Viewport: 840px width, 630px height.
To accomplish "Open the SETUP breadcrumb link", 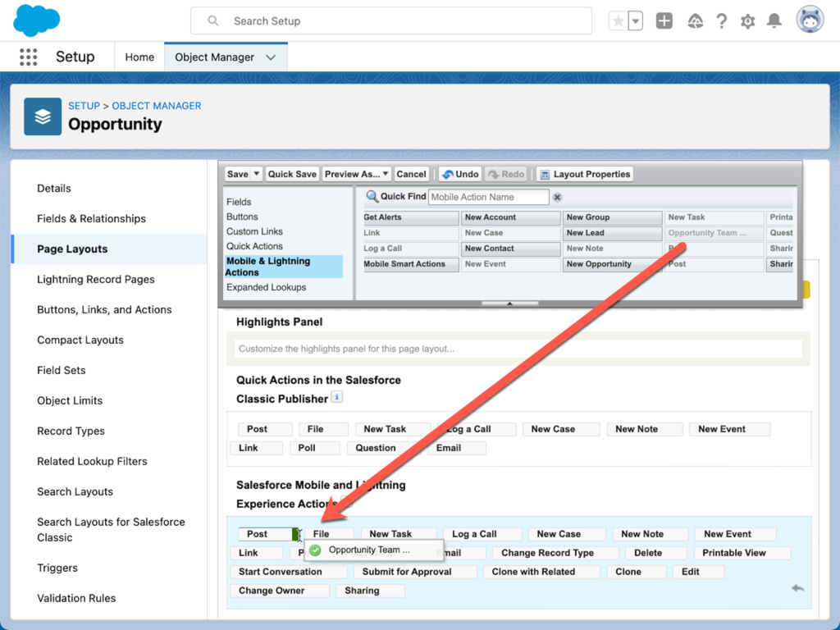I will [84, 106].
